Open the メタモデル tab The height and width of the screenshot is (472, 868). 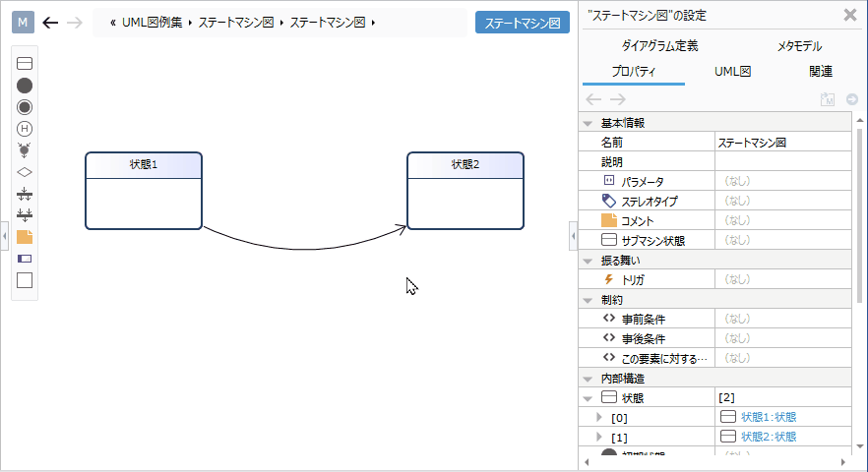[799, 46]
